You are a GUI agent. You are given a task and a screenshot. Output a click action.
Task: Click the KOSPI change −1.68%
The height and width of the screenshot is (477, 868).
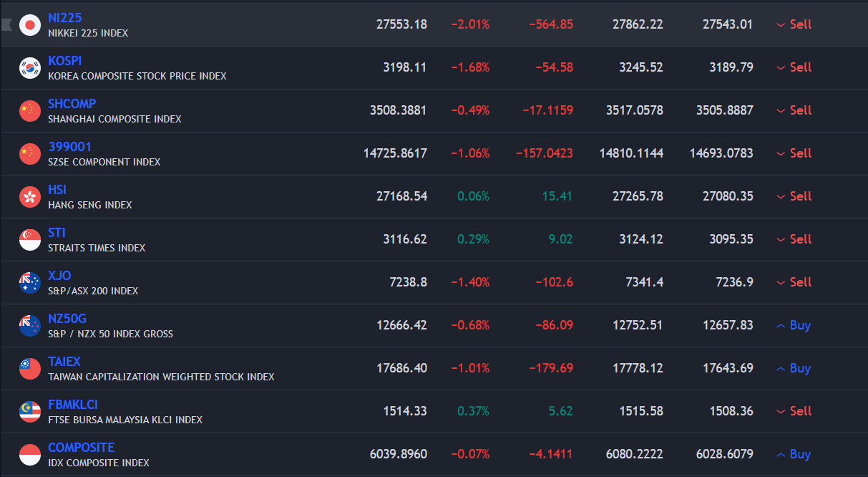coord(470,67)
